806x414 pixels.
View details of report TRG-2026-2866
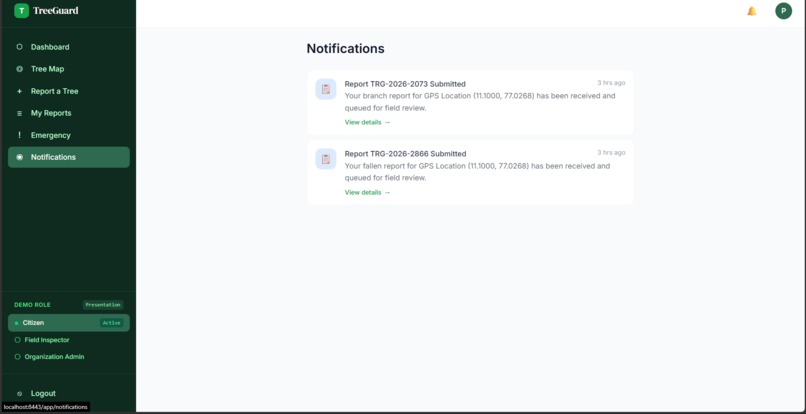point(368,192)
